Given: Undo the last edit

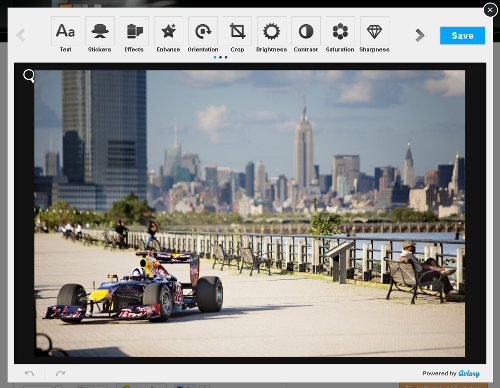Looking at the screenshot, I should [29, 373].
